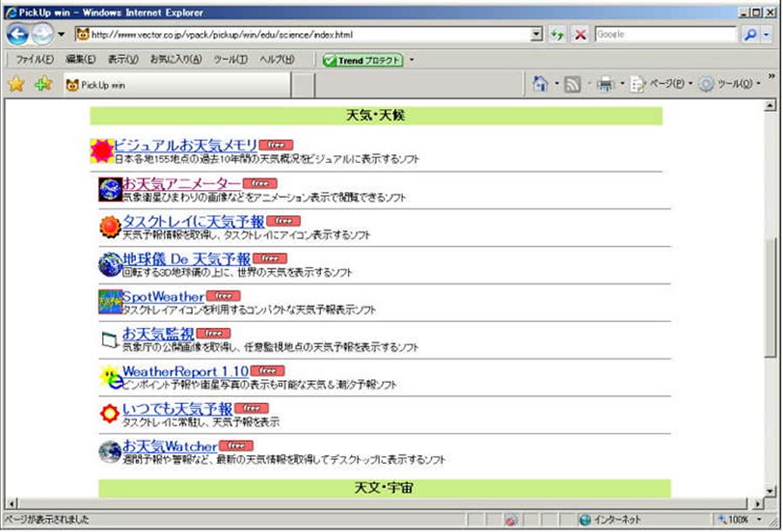Open the Favorites Center star icon
This screenshot has width=783, height=532.
tap(16, 85)
